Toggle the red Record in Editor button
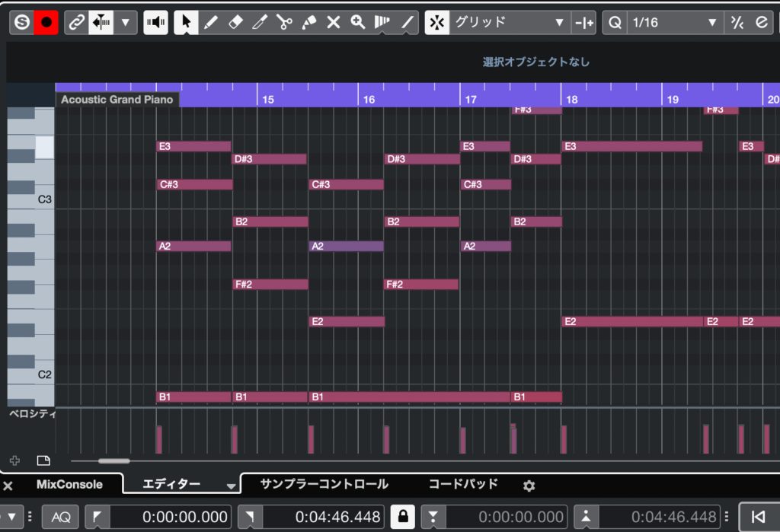 coord(46,22)
